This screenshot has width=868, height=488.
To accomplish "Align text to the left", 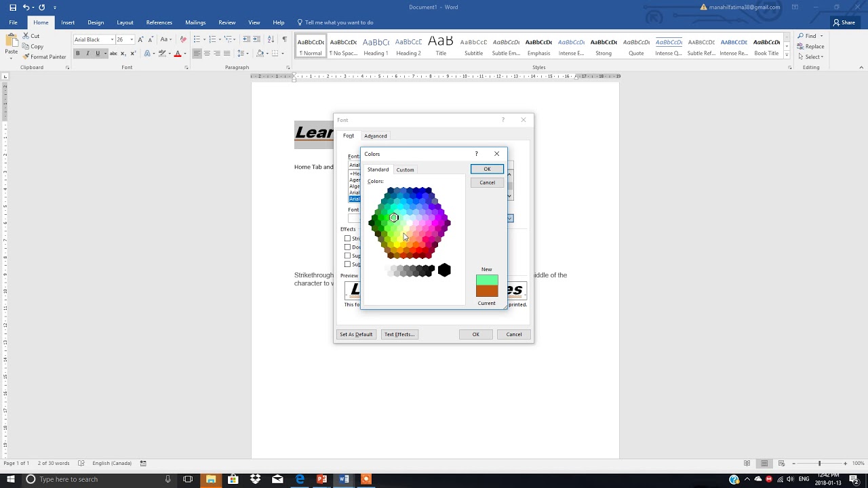I will coord(197,54).
